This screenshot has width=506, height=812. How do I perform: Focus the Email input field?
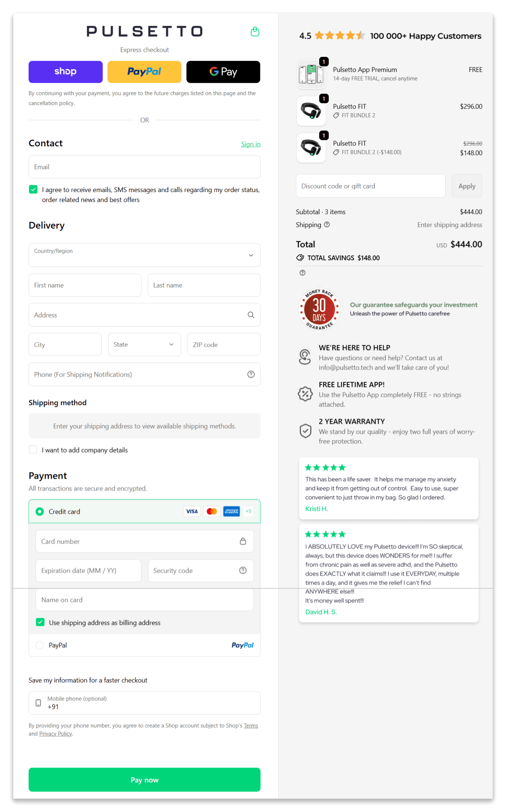(x=145, y=167)
